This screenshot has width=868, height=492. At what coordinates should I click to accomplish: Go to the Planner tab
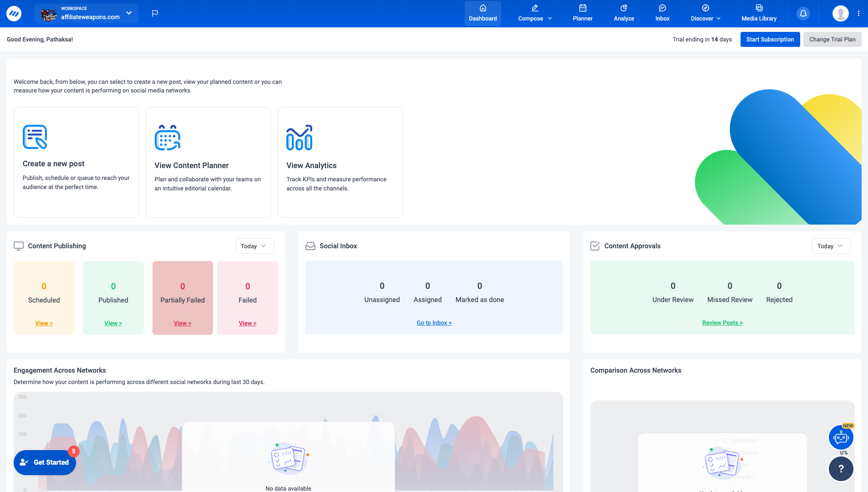pyautogui.click(x=582, y=13)
